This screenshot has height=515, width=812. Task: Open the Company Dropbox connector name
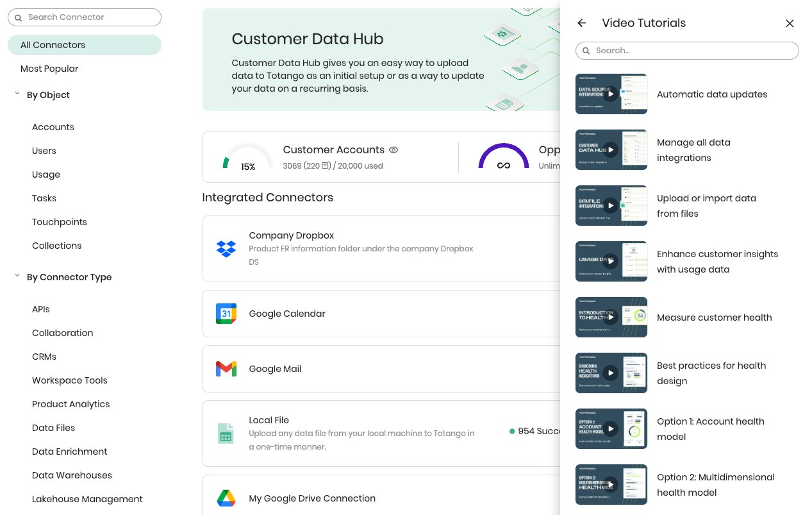coord(292,235)
